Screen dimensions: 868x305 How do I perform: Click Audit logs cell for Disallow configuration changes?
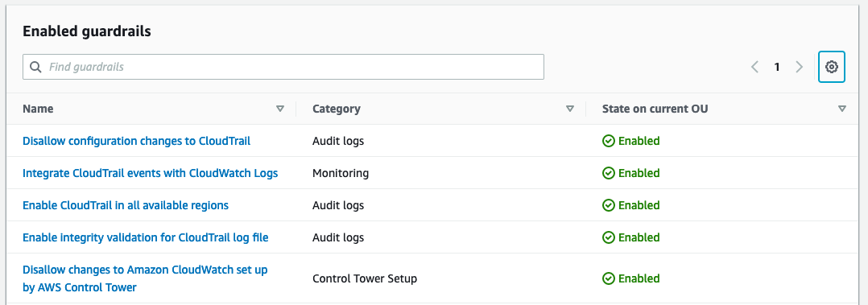(x=338, y=141)
